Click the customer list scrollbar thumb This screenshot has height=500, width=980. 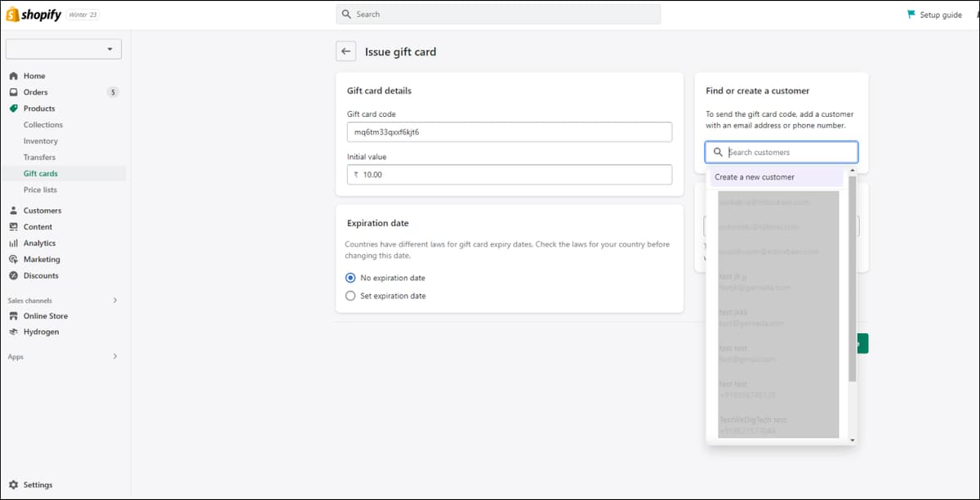[853, 279]
